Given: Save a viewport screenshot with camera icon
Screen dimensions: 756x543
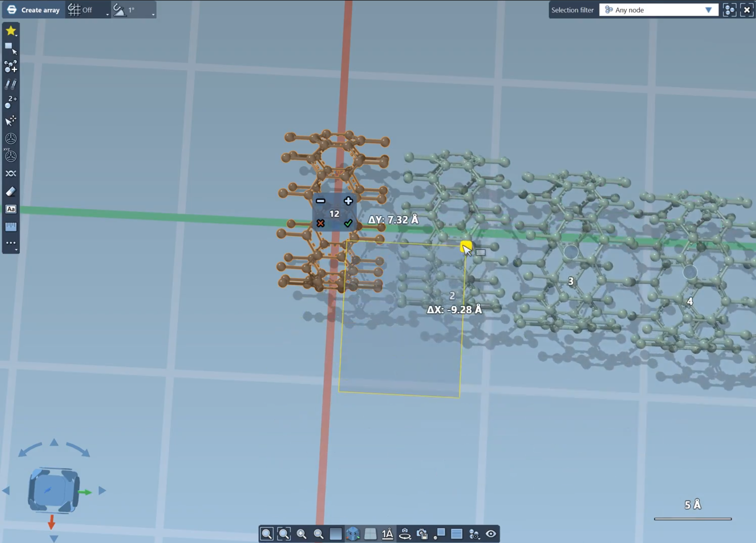Looking at the screenshot, I should (422, 534).
